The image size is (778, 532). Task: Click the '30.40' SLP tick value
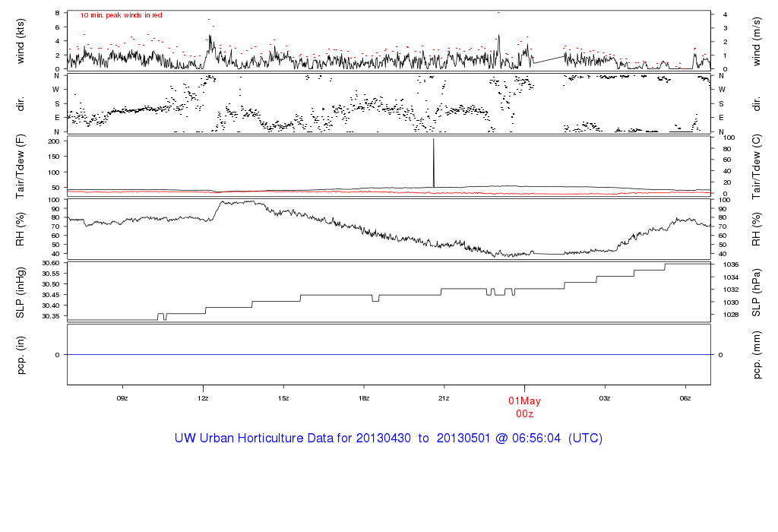(51, 306)
